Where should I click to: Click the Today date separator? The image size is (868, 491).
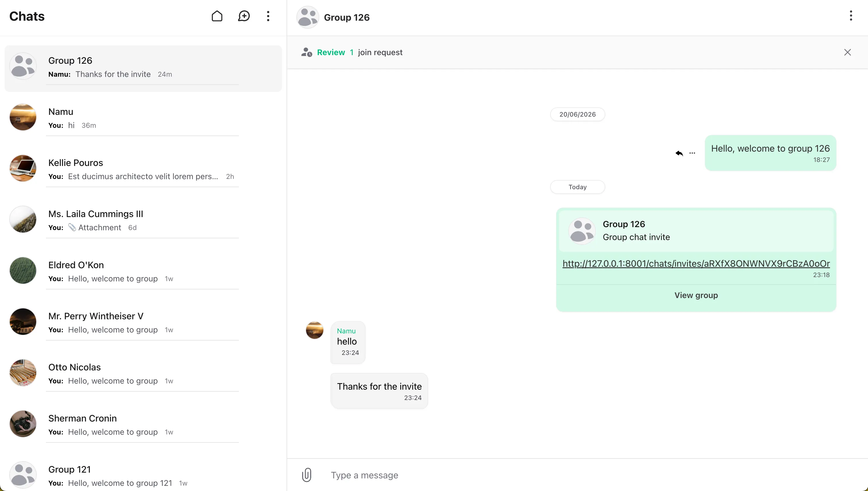(x=577, y=187)
